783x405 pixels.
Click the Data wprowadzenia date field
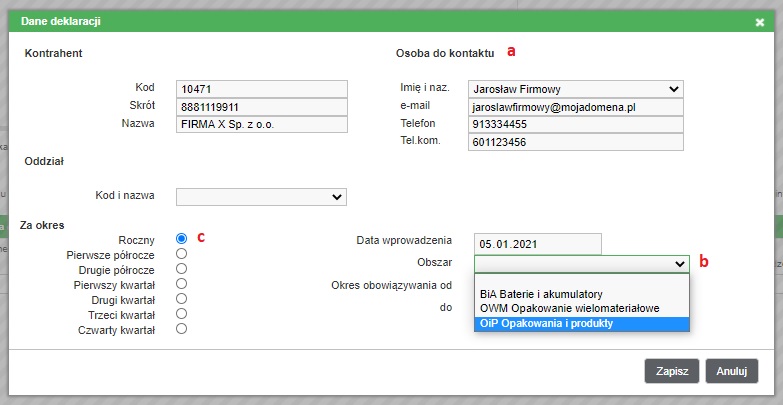tap(538, 243)
